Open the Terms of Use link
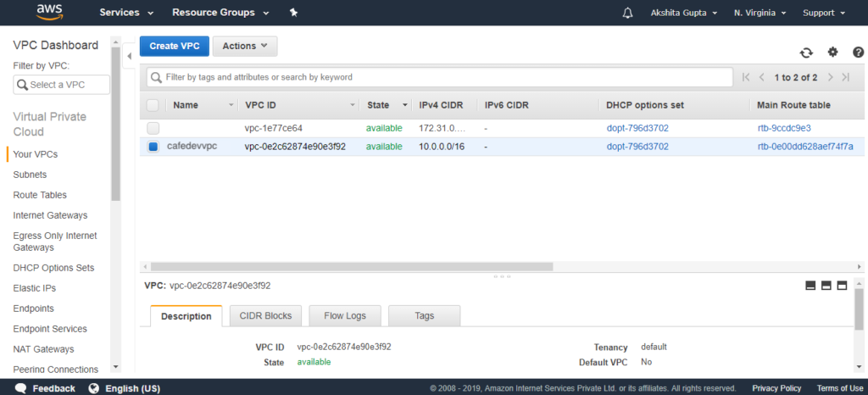 (839, 388)
